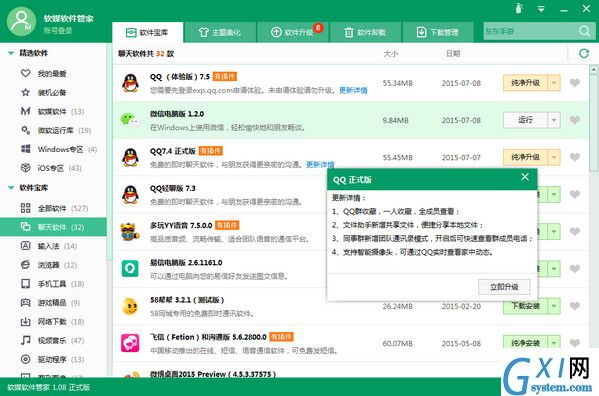Image resolution: width=599 pixels, height=396 pixels.
Task: Switch to 软件升级 tab
Action: [x=293, y=32]
